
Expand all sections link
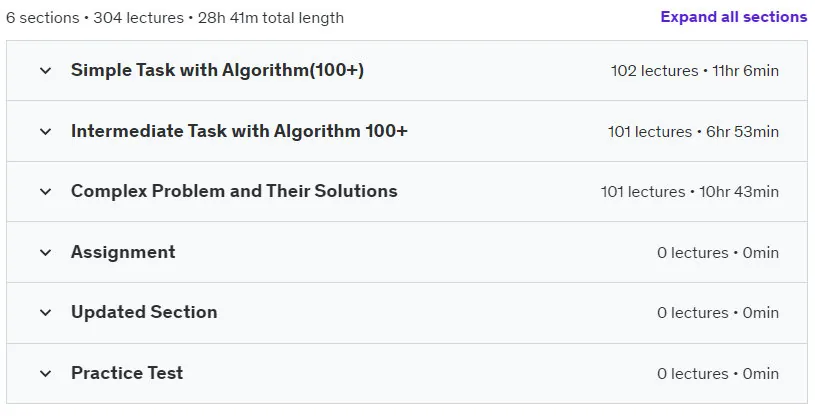733,17
